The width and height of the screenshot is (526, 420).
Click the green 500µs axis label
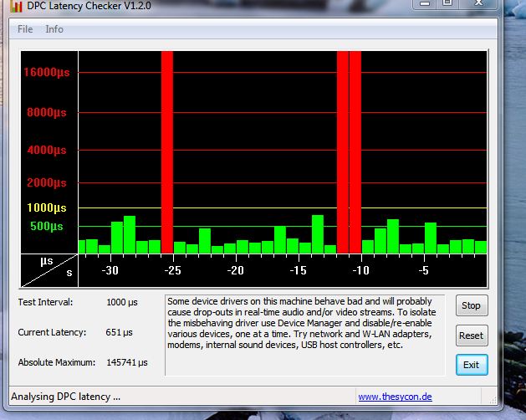tap(47, 226)
